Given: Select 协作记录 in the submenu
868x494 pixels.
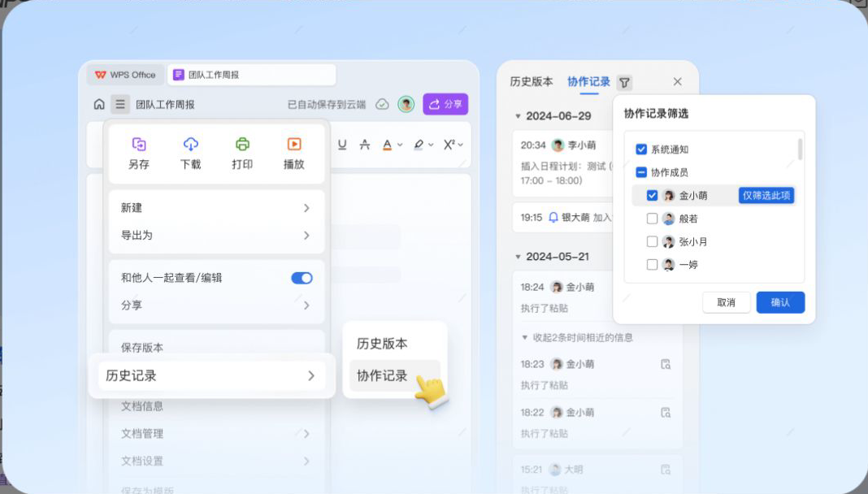Looking at the screenshot, I should (x=395, y=375).
